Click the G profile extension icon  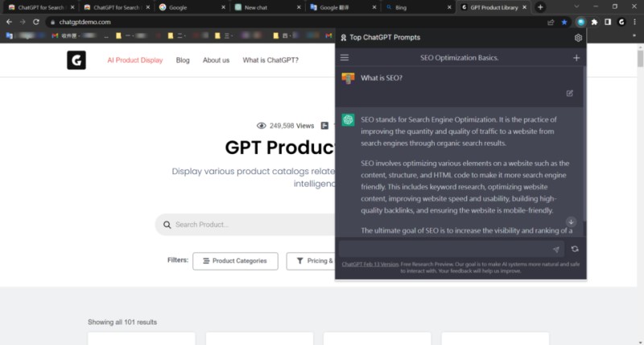tap(621, 23)
